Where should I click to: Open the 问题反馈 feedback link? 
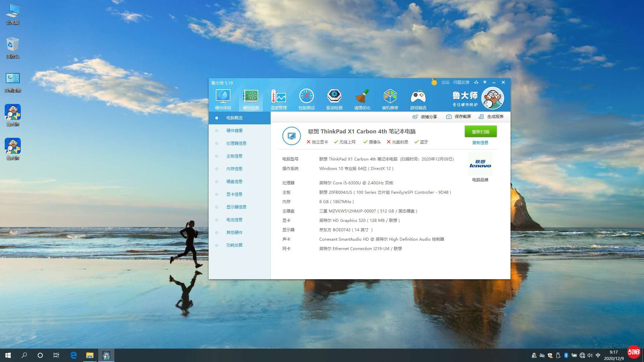pos(461,82)
